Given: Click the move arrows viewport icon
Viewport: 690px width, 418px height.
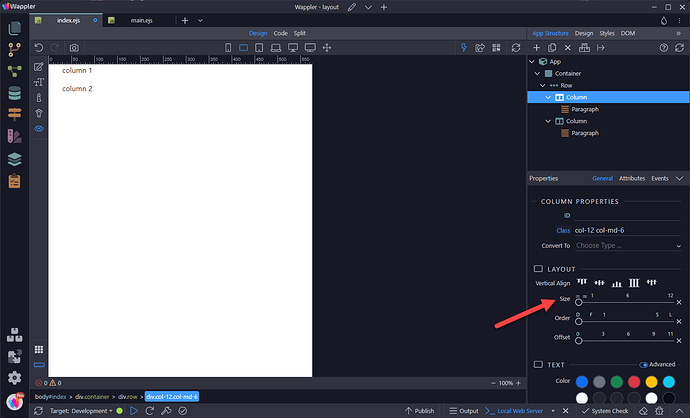Looking at the screenshot, I should coord(327,48).
